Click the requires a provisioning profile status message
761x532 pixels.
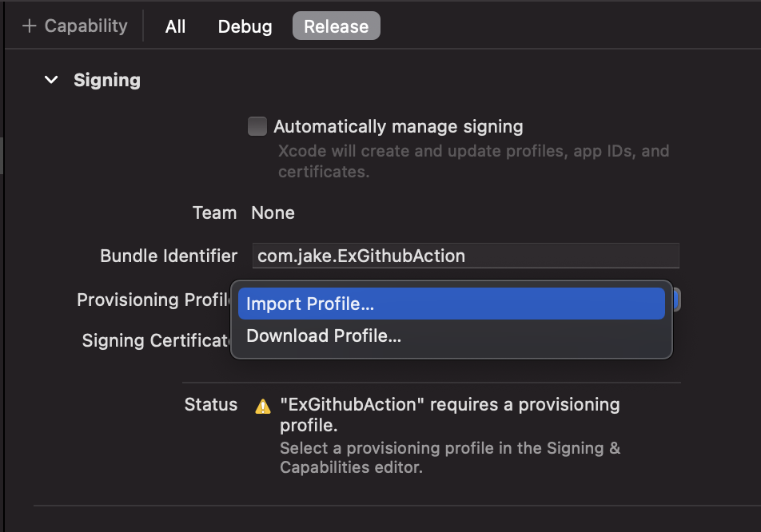point(450,415)
